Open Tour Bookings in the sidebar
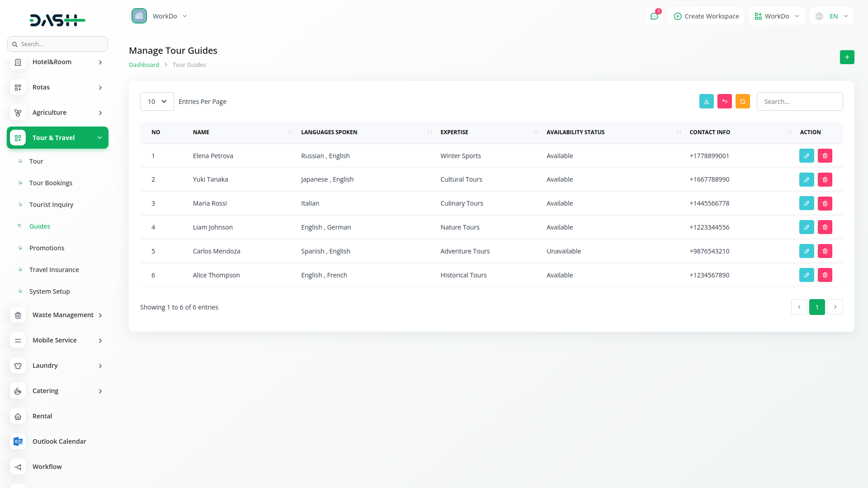The height and width of the screenshot is (488, 868). click(x=51, y=183)
